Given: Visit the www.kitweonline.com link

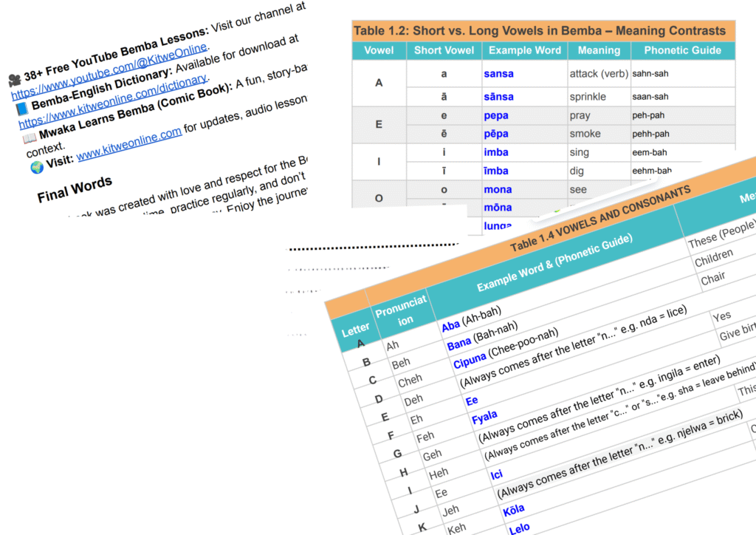Looking at the screenshot, I should click(129, 143).
